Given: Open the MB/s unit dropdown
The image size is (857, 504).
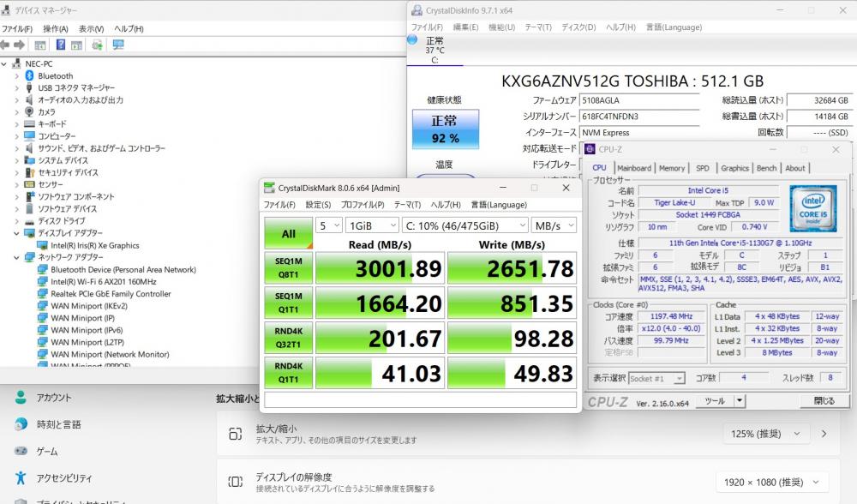Looking at the screenshot, I should point(554,225).
